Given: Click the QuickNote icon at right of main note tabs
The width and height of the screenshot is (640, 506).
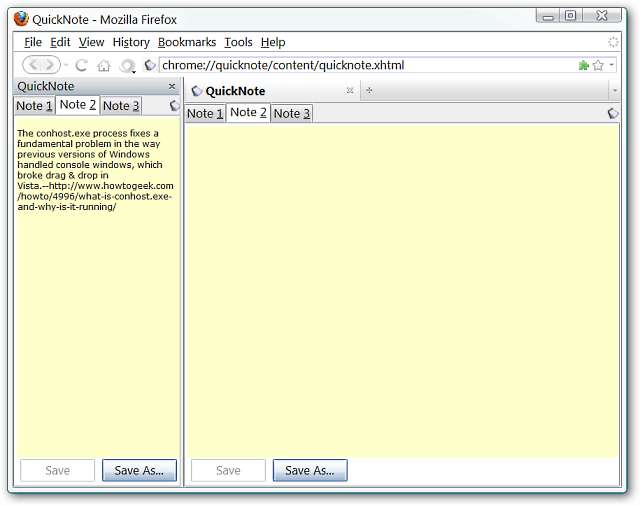Looking at the screenshot, I should point(613,113).
